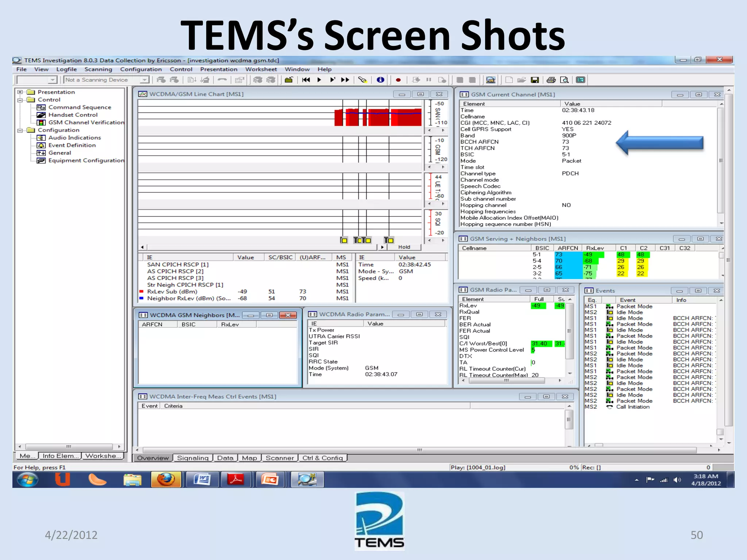The width and height of the screenshot is (747, 560).
Task: Open print preview icon
Action: pyautogui.click(x=565, y=80)
